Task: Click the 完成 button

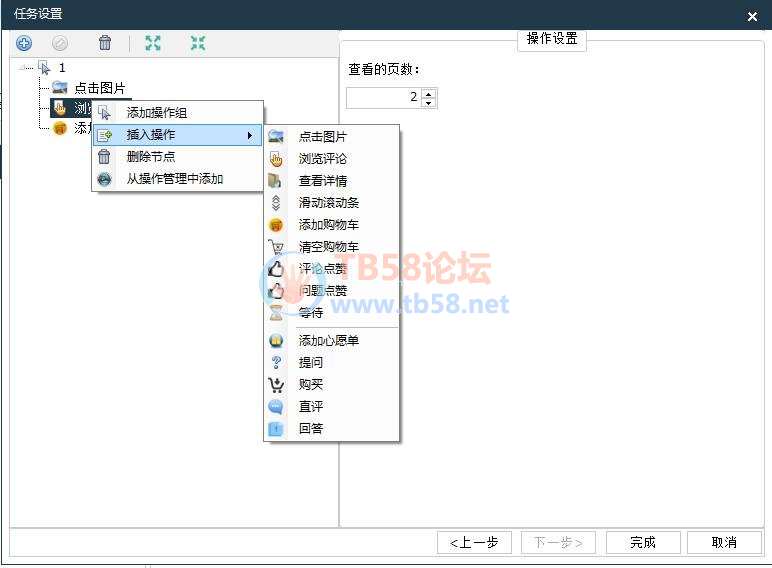Action: point(643,542)
